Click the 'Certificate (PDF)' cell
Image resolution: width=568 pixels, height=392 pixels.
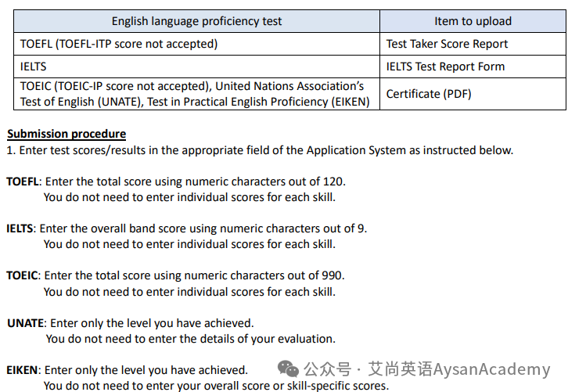[473, 94]
